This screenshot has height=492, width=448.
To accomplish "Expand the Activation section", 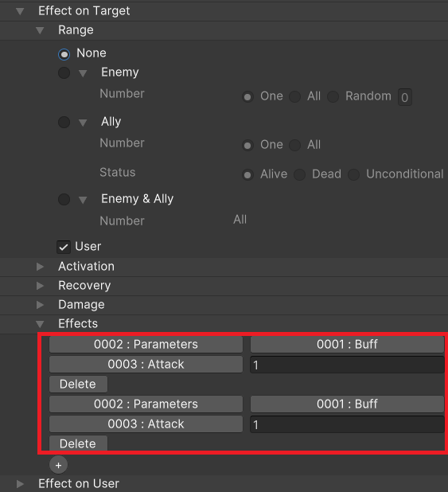I will coord(40,267).
